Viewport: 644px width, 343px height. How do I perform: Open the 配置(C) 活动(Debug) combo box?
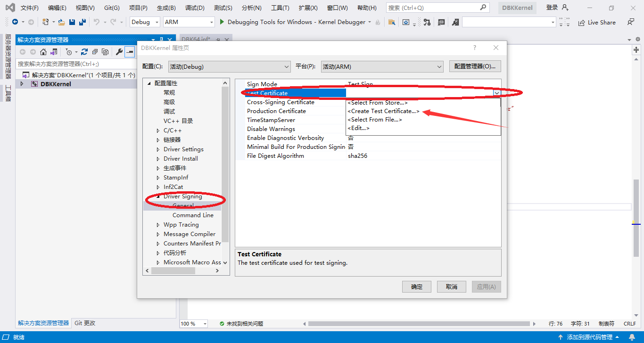tap(230, 66)
